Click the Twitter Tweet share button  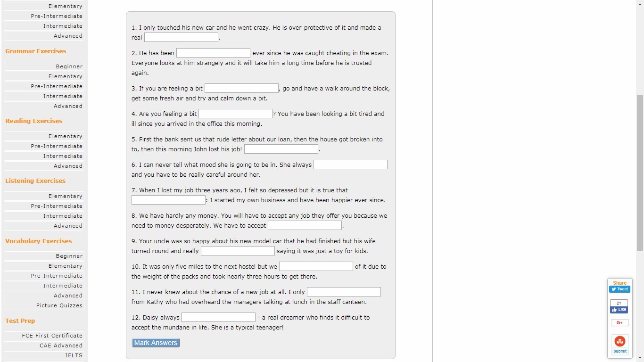619,289
